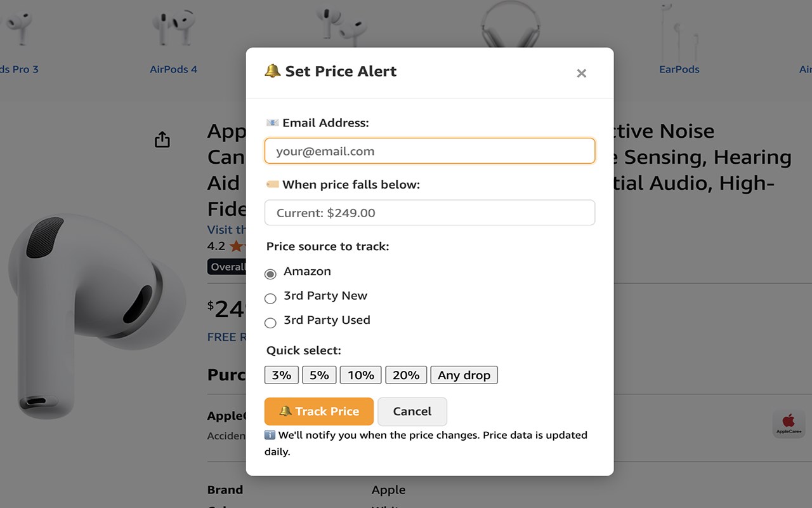Open the AirPods 4 product thumbnail

tap(173, 27)
